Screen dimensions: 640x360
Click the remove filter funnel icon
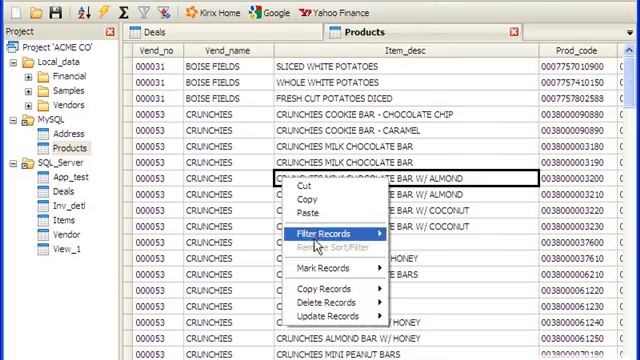(x=164, y=13)
